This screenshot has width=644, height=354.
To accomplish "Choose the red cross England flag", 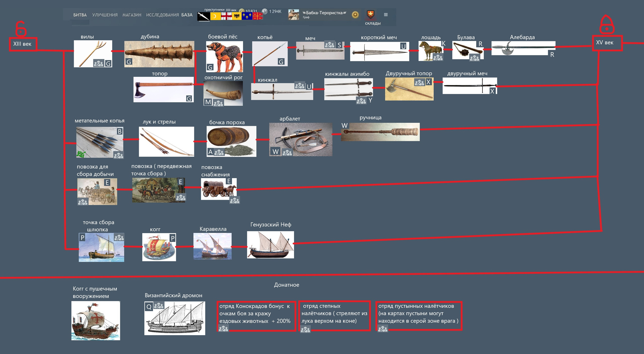I will coord(226,16).
